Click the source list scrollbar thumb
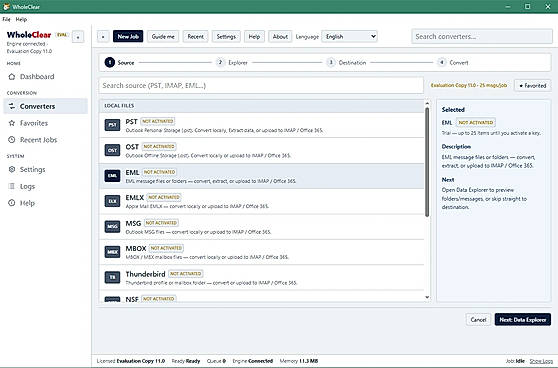 pyautogui.click(x=427, y=162)
